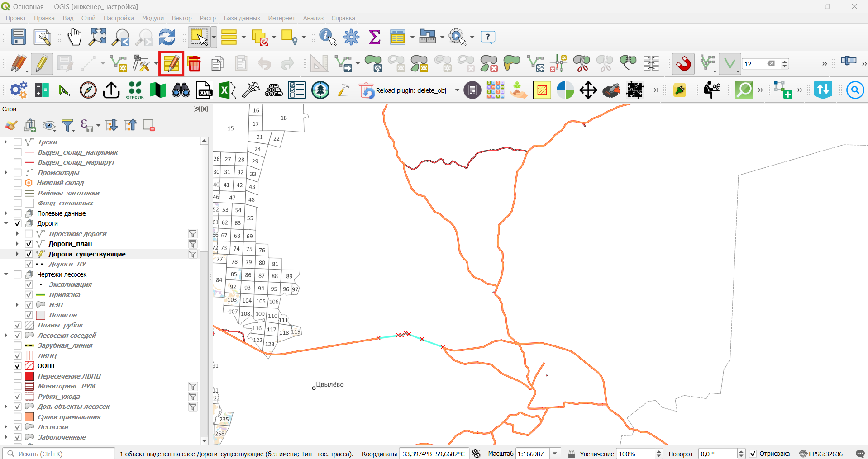The image size is (868, 459).
Task: Click the filter legend funnel icon
Action: 67,125
